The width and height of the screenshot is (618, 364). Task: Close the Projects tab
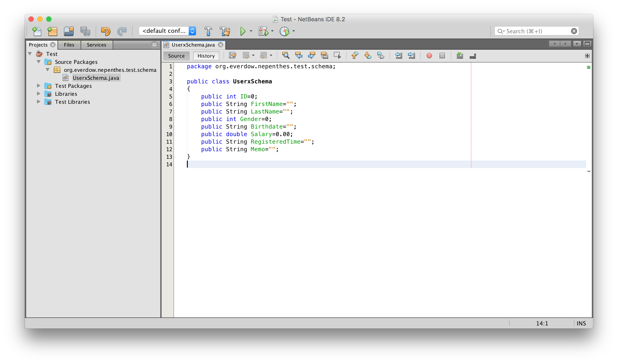coord(53,45)
